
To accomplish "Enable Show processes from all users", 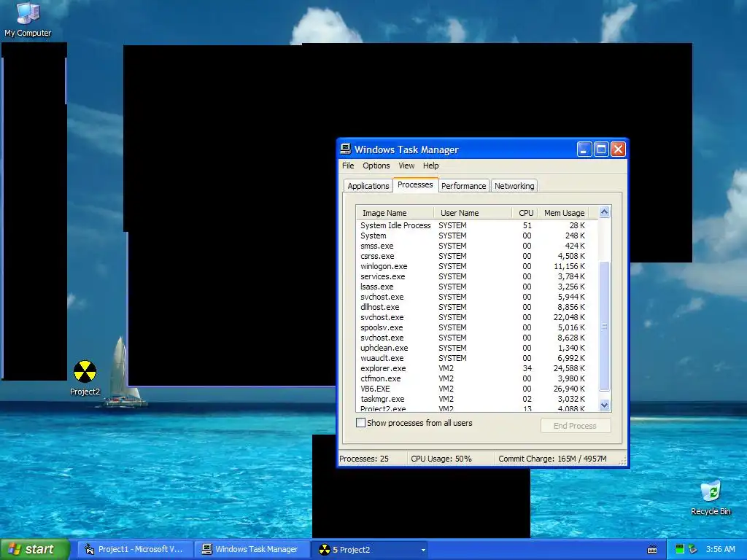I will pos(360,422).
